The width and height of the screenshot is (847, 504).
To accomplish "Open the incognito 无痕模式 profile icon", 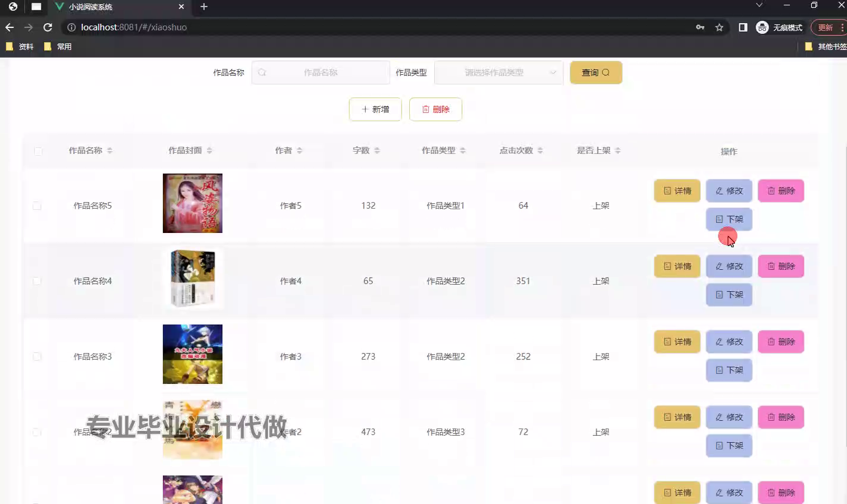I will pyautogui.click(x=762, y=27).
